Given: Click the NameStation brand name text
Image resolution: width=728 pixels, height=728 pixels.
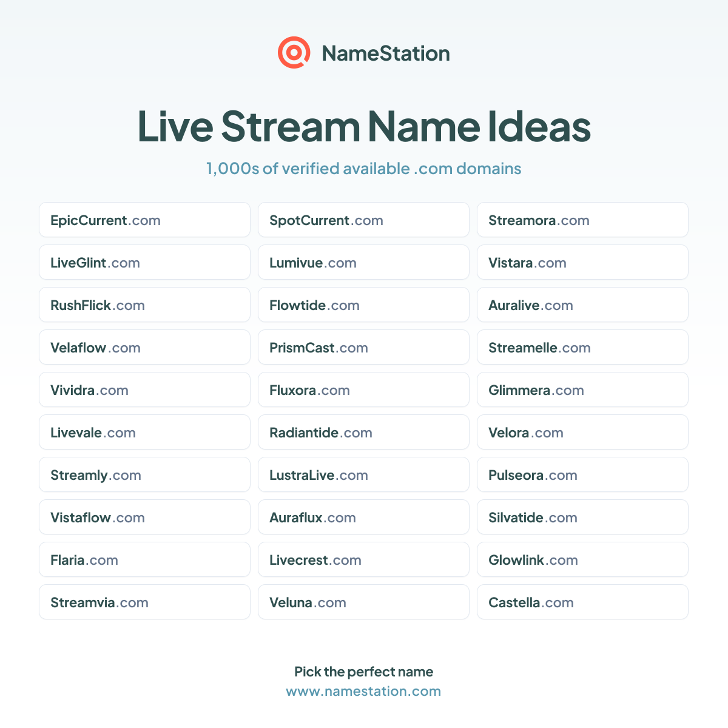Looking at the screenshot, I should (x=386, y=53).
